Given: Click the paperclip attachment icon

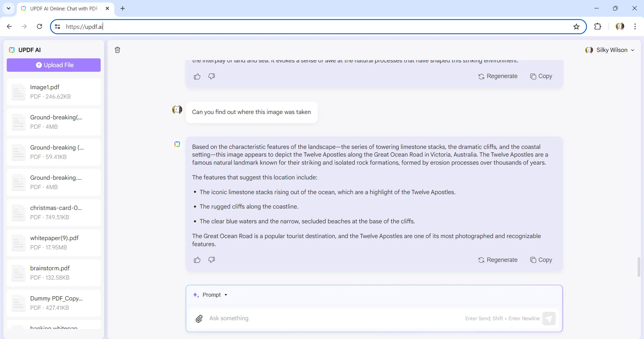Looking at the screenshot, I should coord(199,319).
